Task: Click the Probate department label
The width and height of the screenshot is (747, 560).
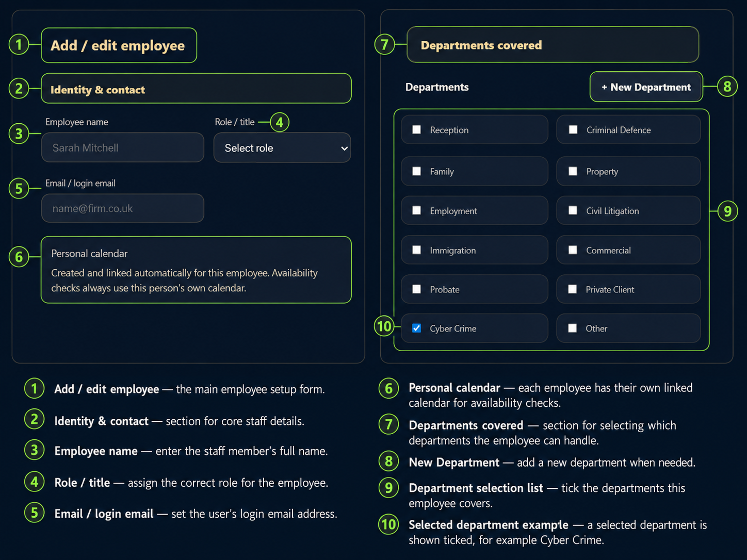Action: pos(445,290)
